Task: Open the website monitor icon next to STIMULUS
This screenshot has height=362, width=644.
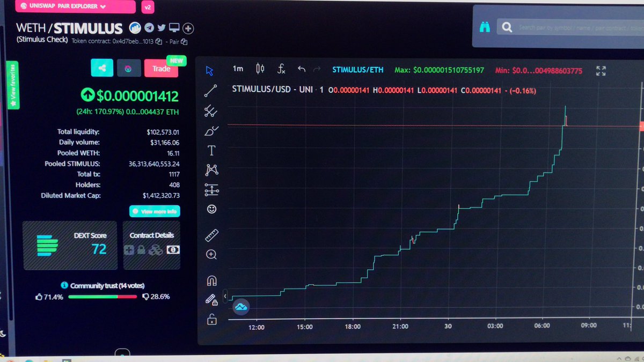Action: pyautogui.click(x=174, y=28)
